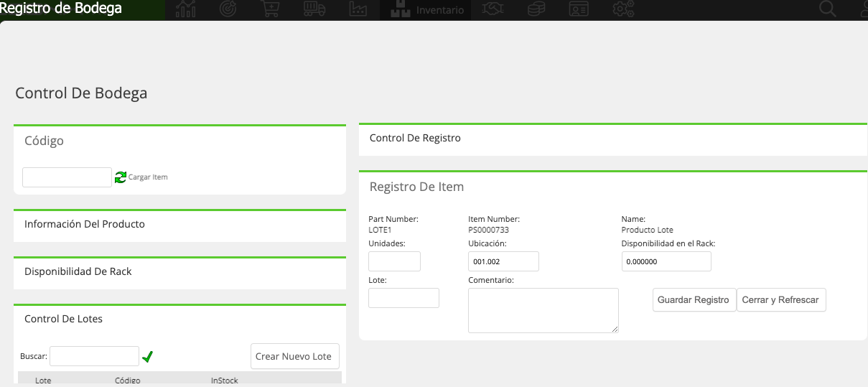Viewport: 868px width, 387px height.
Task: Click the green checkmark next to Buscar
Action: (147, 356)
